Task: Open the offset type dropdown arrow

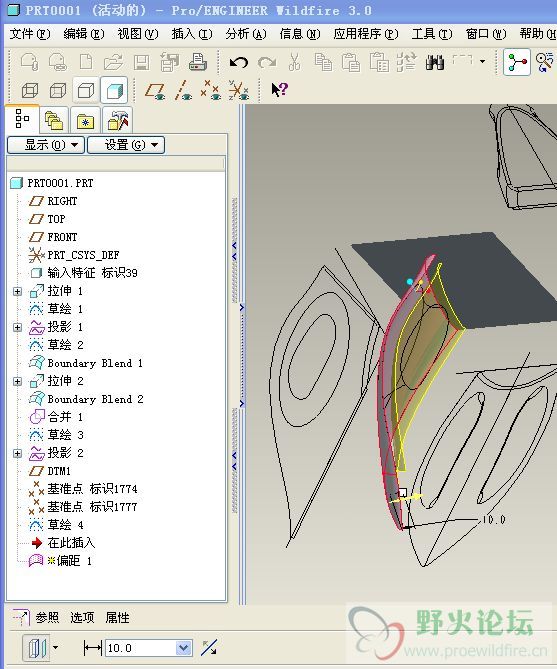Action: point(55,648)
